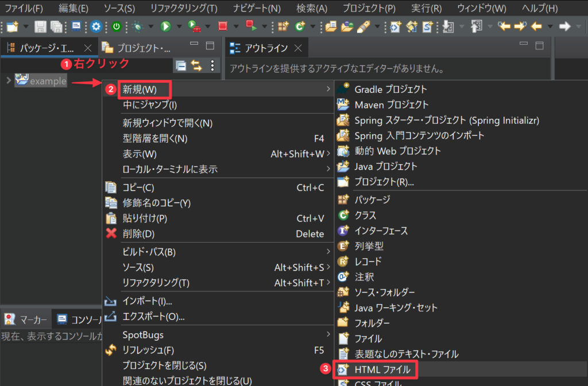Click the Save toolbar icon
Screen dimensions: 588x386
point(40,26)
